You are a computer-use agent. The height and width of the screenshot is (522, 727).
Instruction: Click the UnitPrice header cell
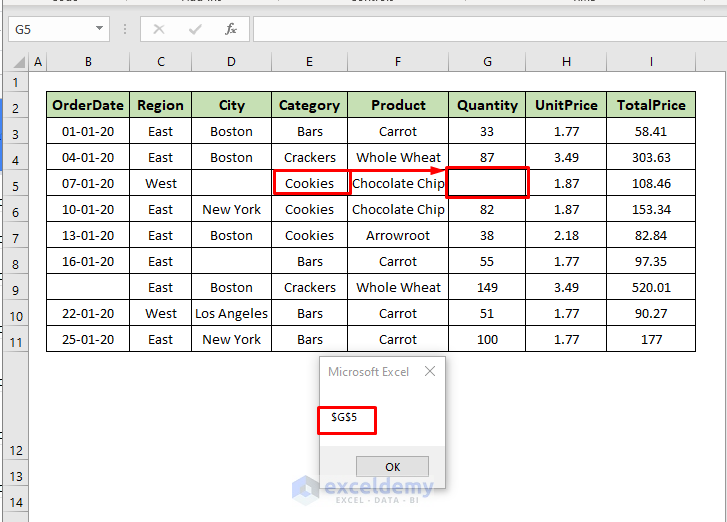click(x=566, y=105)
